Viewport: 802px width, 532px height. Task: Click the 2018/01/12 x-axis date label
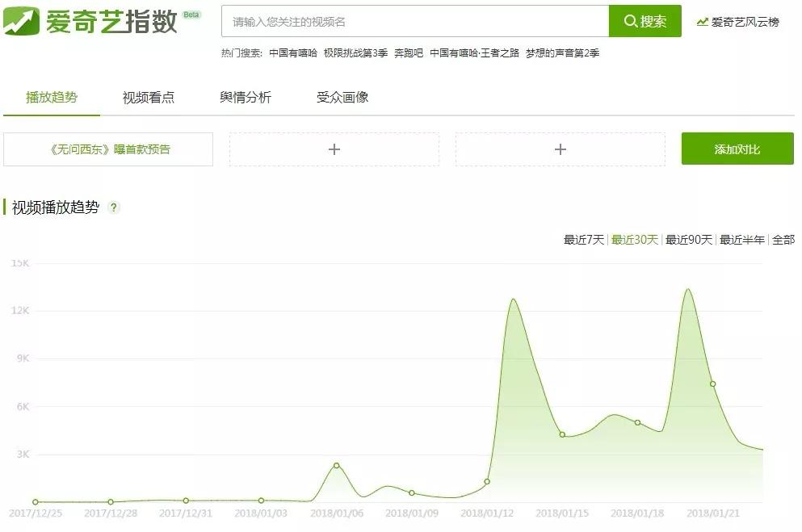point(487,513)
